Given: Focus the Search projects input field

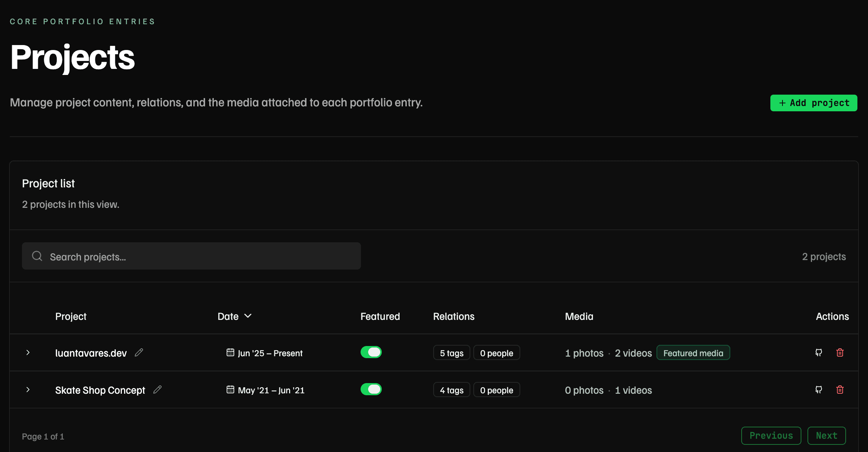Looking at the screenshot, I should [191, 256].
